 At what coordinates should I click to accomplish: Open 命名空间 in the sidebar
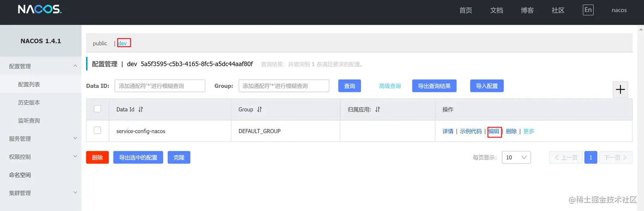coord(20,175)
